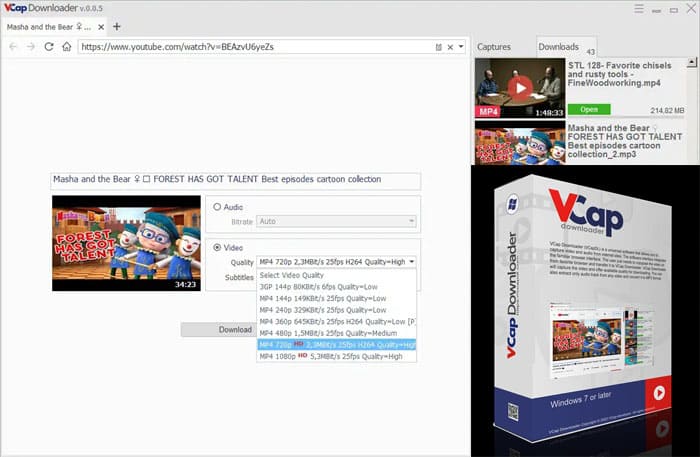
Task: Open the Bitrate Auto dropdown
Action: pyautogui.click(x=336, y=221)
